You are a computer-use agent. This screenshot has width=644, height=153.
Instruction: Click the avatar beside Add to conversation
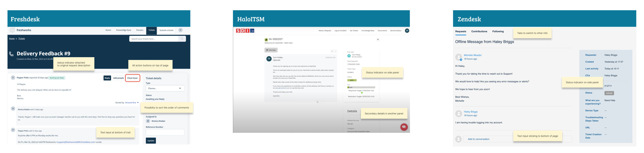pyautogui.click(x=458, y=139)
